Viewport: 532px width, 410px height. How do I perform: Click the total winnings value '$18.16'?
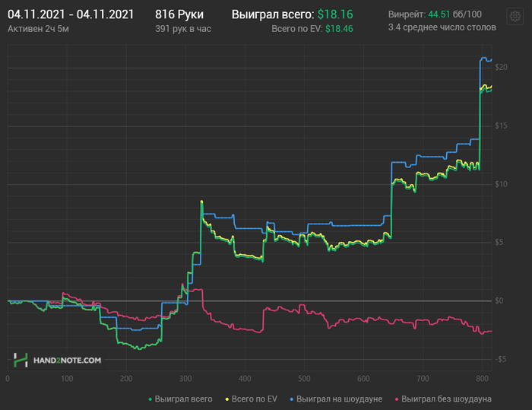pos(335,14)
